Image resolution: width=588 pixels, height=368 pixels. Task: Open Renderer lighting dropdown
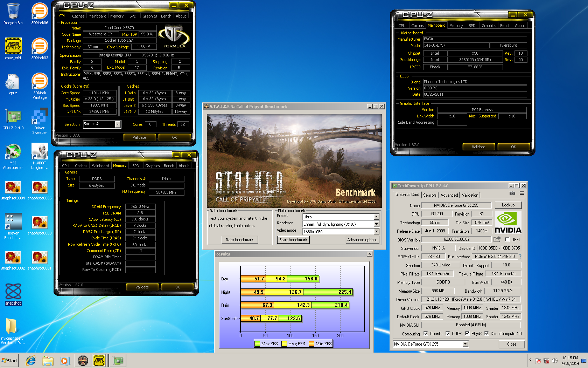point(376,224)
